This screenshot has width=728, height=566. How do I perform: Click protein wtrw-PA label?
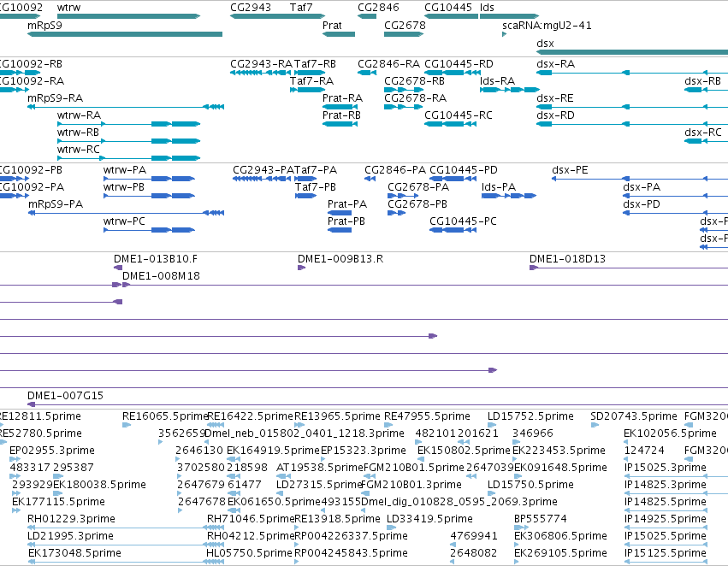[x=125, y=170]
